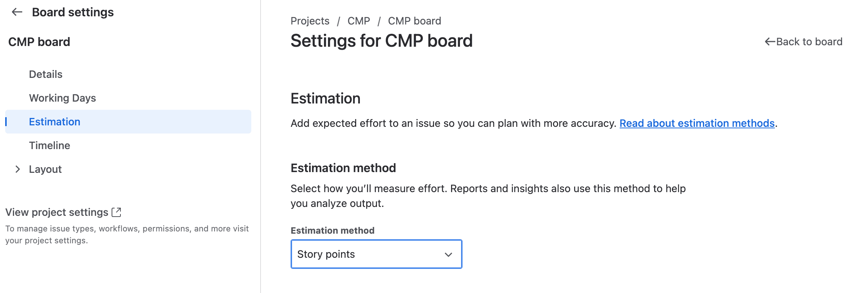Click the Board settings header title
Screen dimensions: 868x293
(73, 12)
